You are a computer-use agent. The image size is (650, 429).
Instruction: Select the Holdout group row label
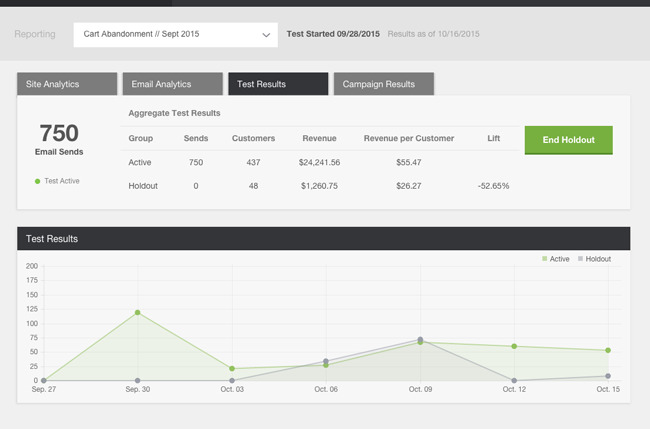143,185
